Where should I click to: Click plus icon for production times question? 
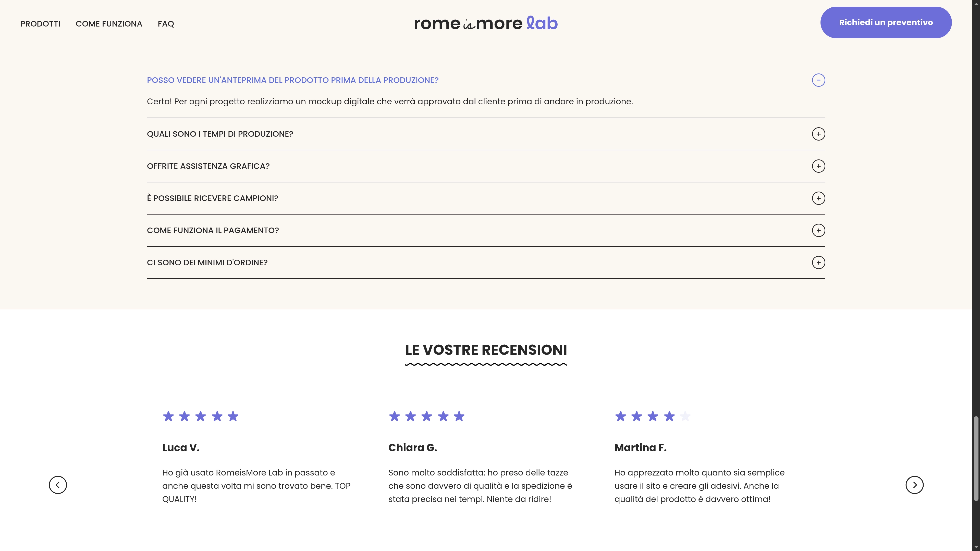(x=818, y=134)
